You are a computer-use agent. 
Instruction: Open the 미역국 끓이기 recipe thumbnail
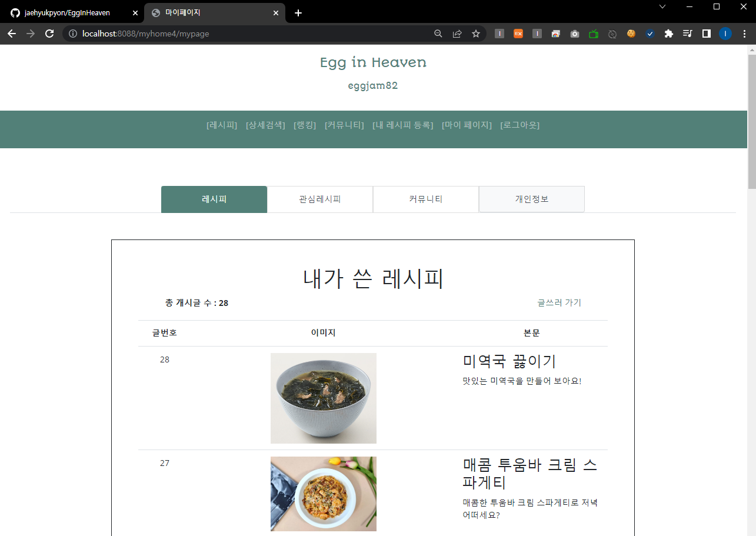click(323, 398)
